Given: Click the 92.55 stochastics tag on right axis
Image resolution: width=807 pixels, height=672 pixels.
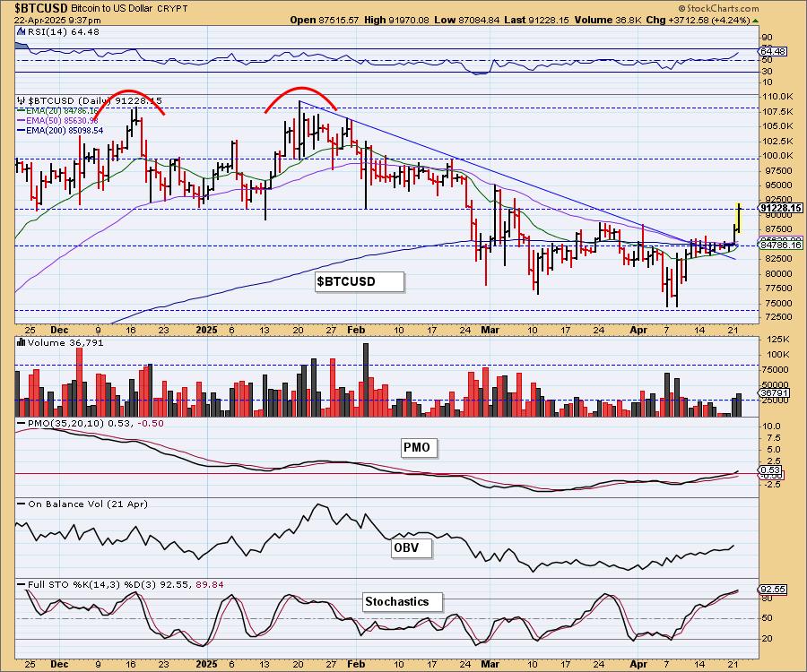Looking at the screenshot, I should (773, 590).
